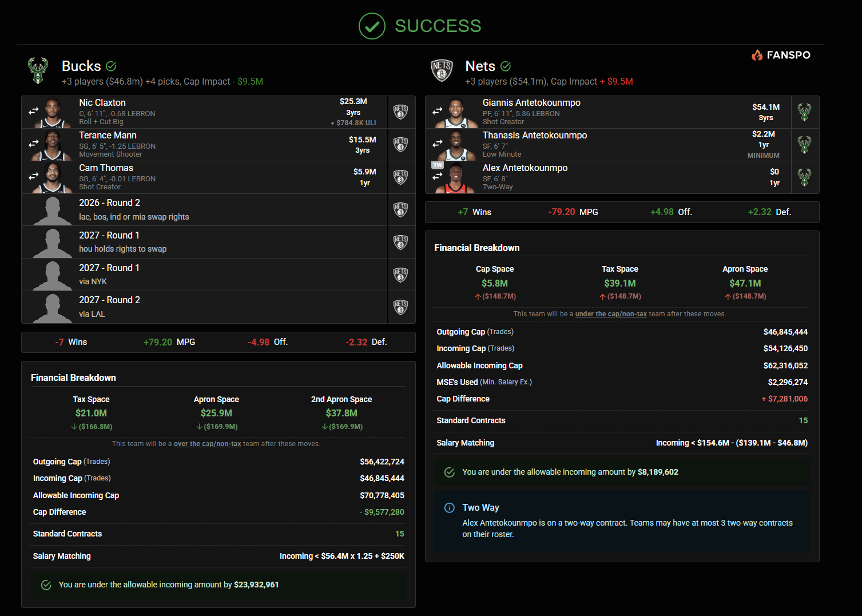The height and width of the screenshot is (616, 862).
Task: Click the swap arrows on Alex Antetokounmpo's row
Action: 438,176
